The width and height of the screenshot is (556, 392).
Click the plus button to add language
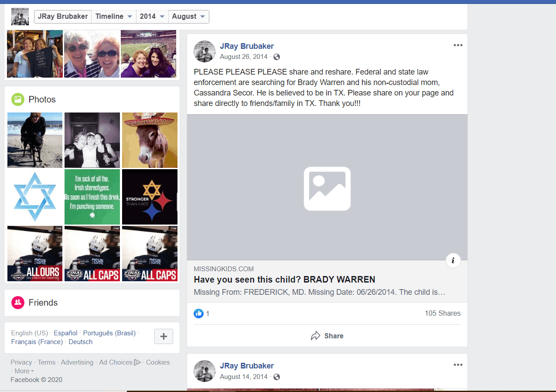pos(164,336)
